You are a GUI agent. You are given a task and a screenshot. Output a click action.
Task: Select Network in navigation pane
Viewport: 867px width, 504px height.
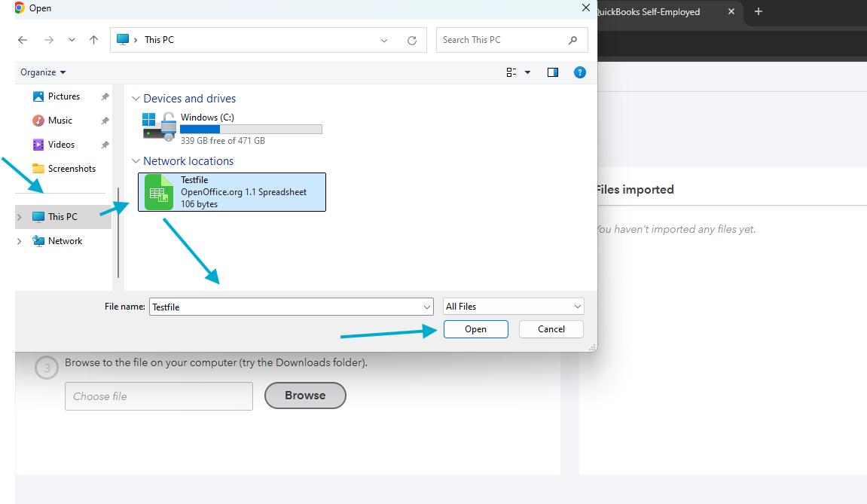click(x=65, y=241)
